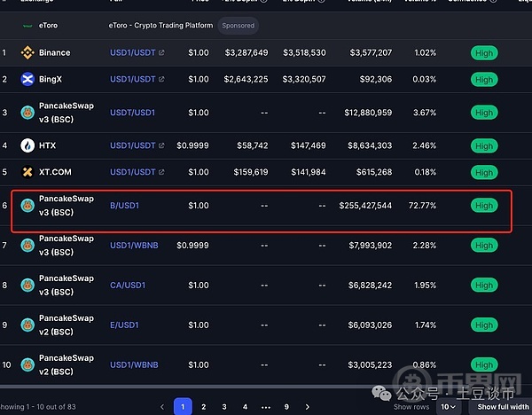Click the pagination ellipsis
Image resolution: width=532 pixels, height=415 pixels.
(x=266, y=407)
